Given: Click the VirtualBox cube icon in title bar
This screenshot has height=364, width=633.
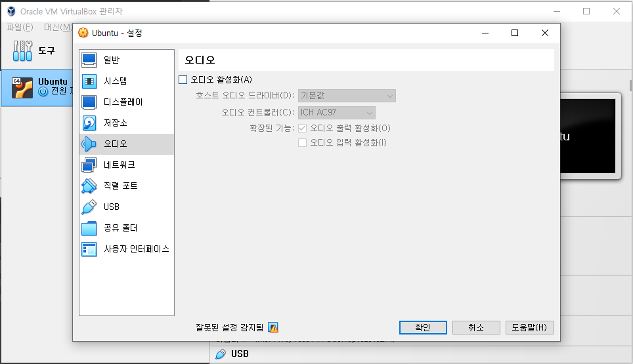Looking at the screenshot, I should [11, 11].
